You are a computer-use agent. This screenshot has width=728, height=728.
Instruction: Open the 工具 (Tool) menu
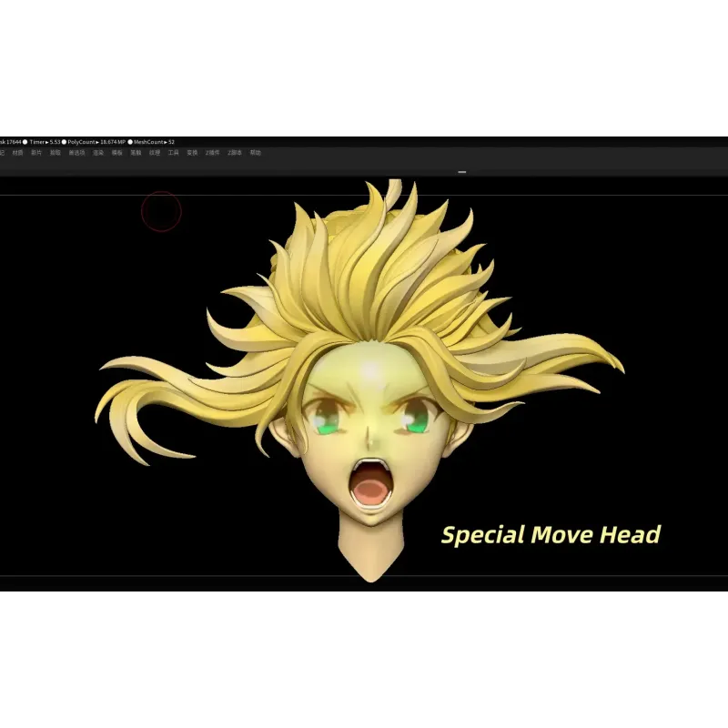click(174, 153)
